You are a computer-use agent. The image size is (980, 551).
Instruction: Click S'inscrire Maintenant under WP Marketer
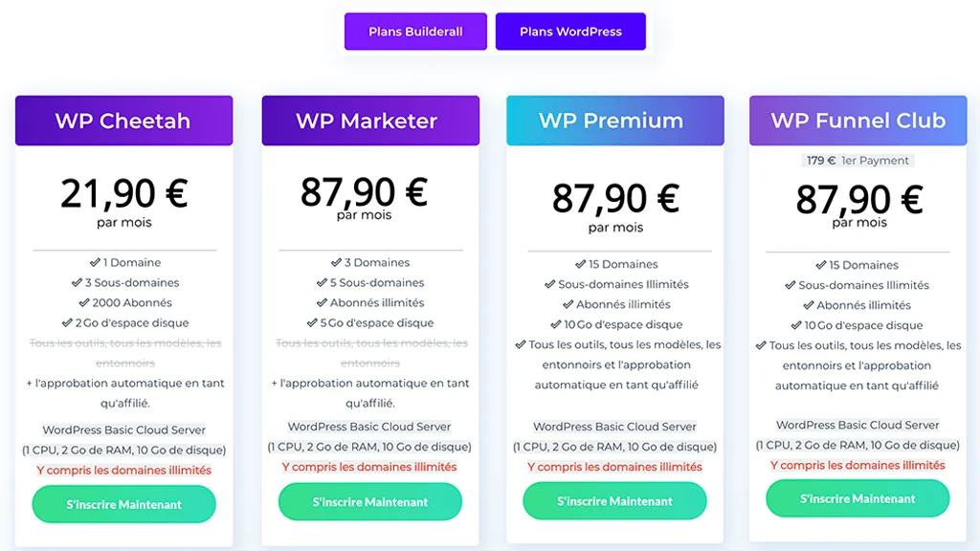370,501
